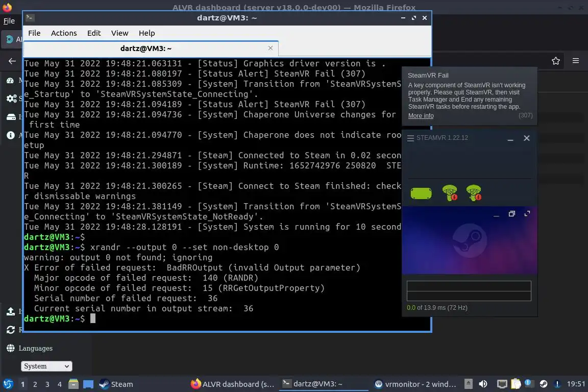588x392 pixels.
Task: Click 'Major opcode of failed request' line
Action: coord(146,278)
